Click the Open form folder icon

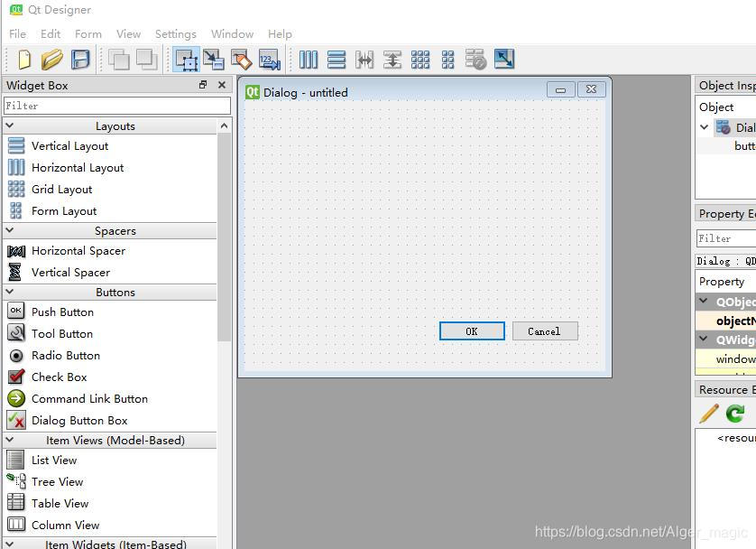tap(52, 60)
